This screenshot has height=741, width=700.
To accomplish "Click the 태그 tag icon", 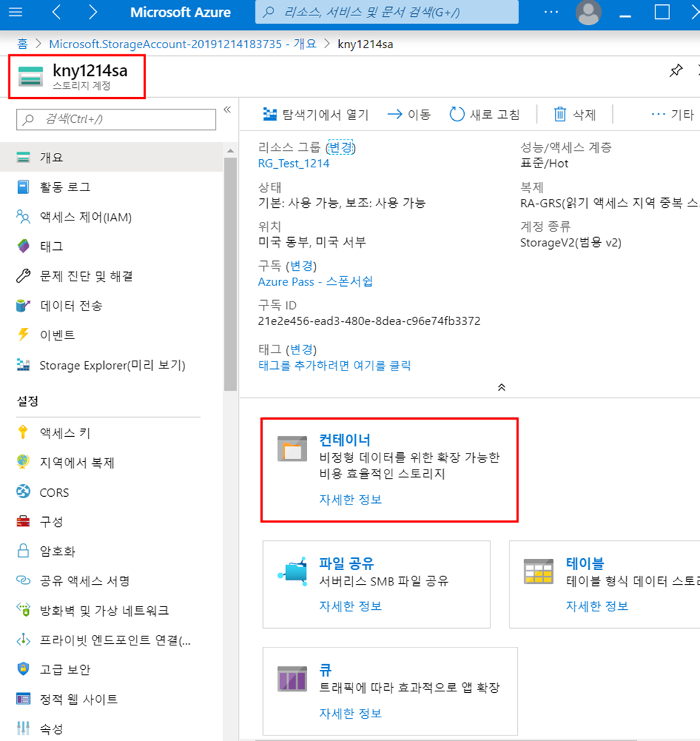I will pos(23,246).
